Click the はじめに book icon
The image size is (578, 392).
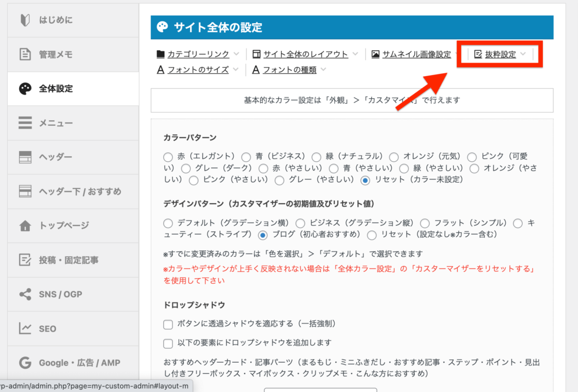(x=25, y=20)
